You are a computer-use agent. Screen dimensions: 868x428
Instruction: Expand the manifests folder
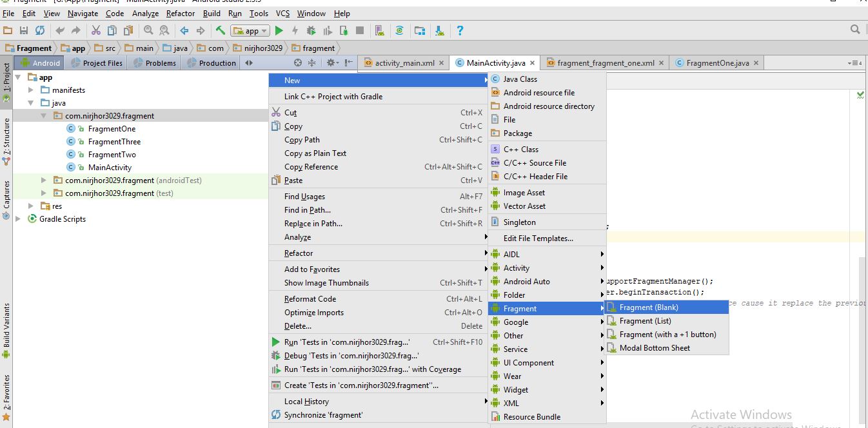click(32, 90)
